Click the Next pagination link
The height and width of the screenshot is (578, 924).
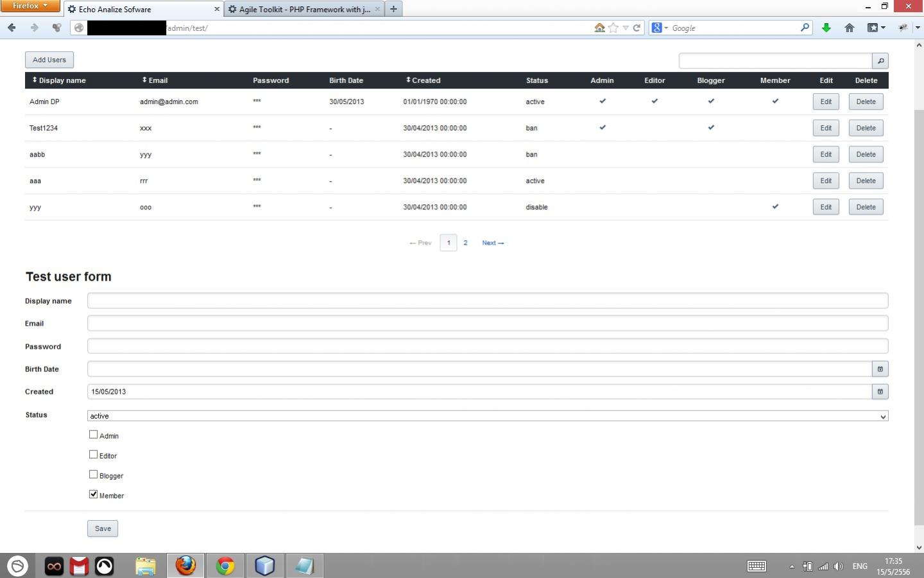point(493,243)
